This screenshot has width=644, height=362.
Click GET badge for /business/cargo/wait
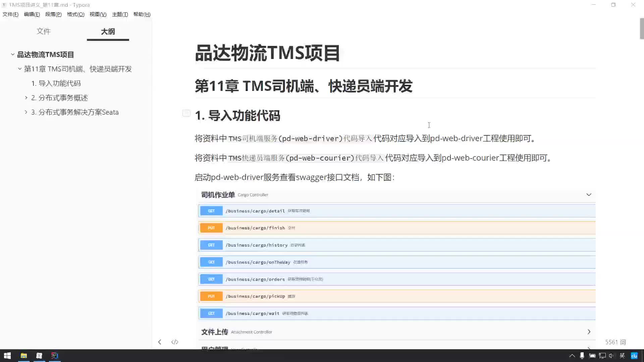pos(211,313)
